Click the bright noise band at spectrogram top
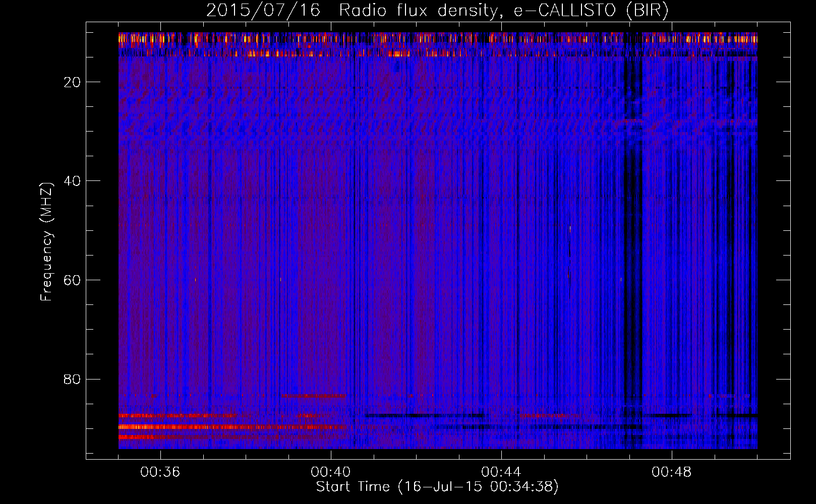Image resolution: width=816 pixels, height=504 pixels. [438, 39]
